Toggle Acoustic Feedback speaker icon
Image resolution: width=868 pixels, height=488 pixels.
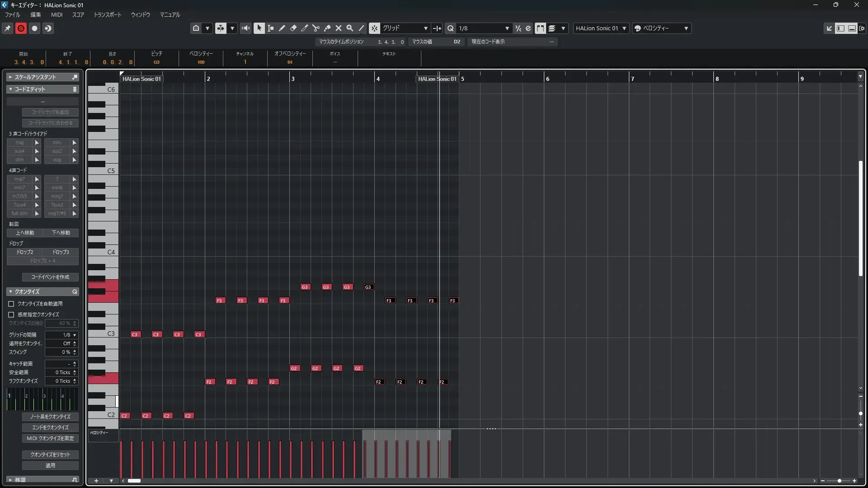[245, 28]
